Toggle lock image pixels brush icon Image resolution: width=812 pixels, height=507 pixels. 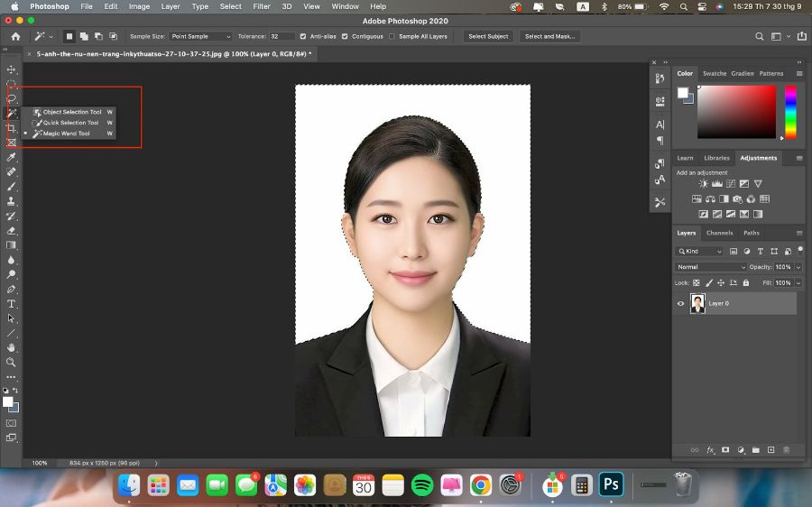(709, 282)
